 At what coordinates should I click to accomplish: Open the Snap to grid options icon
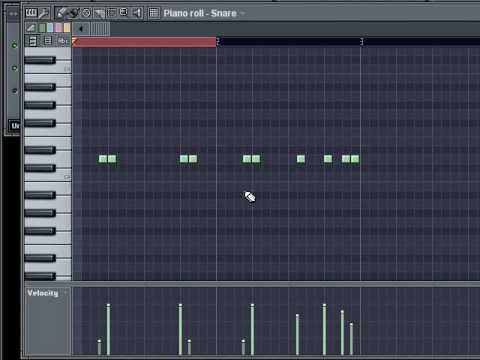154,13
